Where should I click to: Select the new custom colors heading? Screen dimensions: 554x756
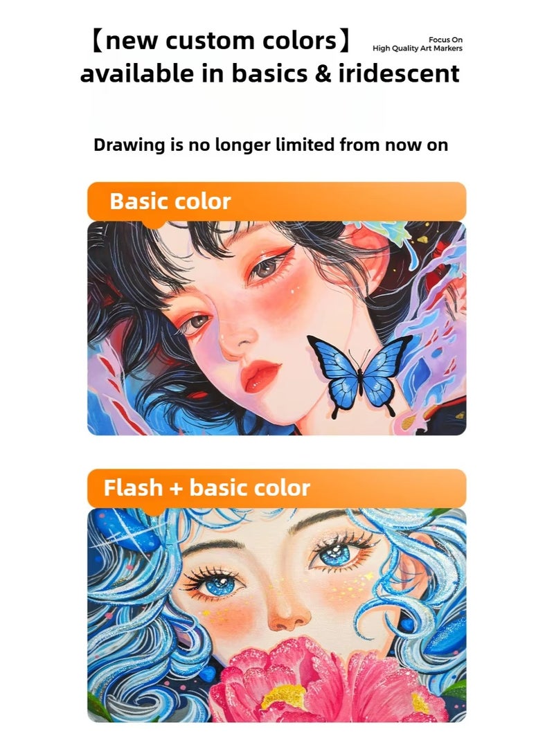coord(222,40)
